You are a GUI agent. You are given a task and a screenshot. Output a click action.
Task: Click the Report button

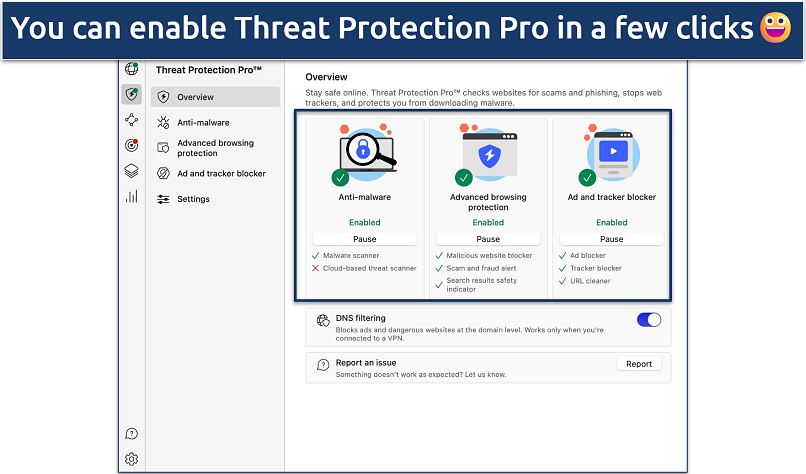click(x=639, y=365)
